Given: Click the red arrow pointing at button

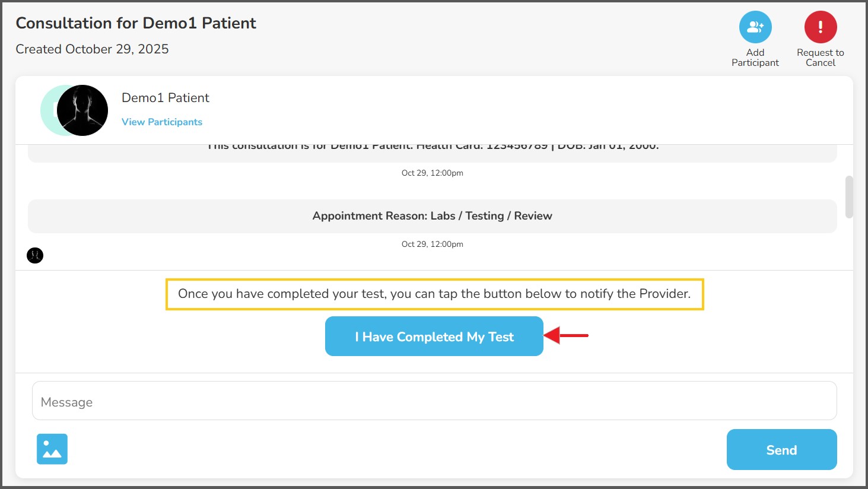Looking at the screenshot, I should (x=566, y=335).
